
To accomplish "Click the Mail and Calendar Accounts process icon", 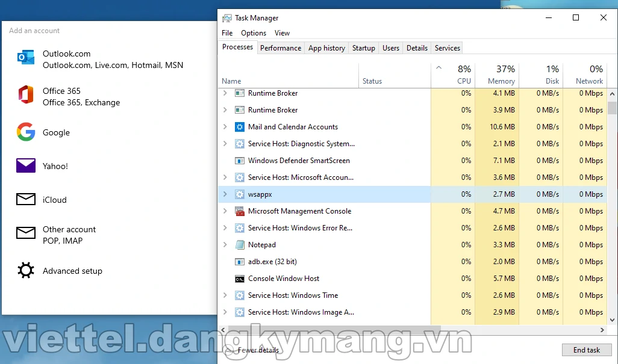I will (239, 127).
